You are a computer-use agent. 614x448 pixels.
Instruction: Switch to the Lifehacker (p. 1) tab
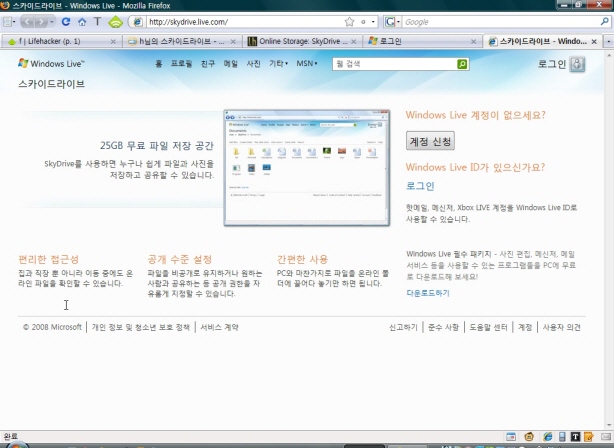coord(61,41)
